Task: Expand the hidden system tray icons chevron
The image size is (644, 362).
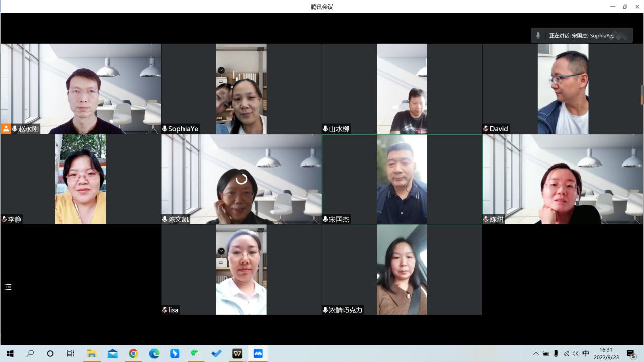Action: click(536, 354)
